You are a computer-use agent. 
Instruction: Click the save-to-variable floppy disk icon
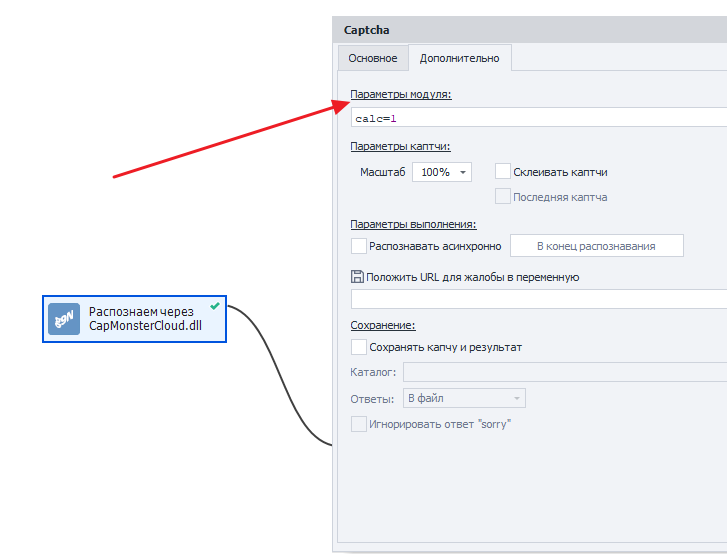[357, 277]
